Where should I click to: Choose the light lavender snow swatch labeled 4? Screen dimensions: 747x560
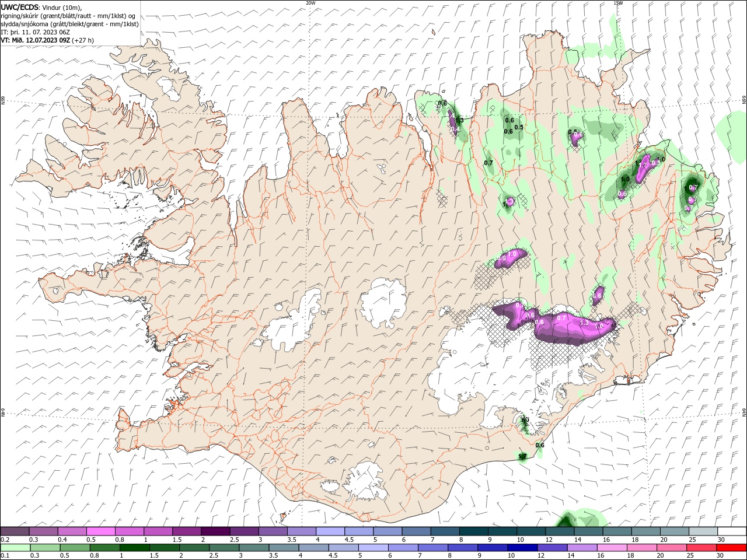tap(330, 531)
